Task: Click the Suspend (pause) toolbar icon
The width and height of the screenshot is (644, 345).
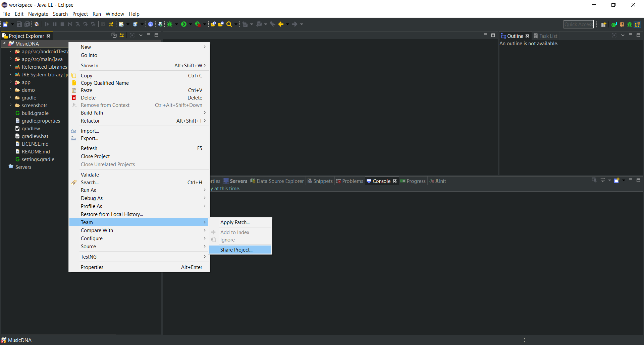Action: pos(55,24)
